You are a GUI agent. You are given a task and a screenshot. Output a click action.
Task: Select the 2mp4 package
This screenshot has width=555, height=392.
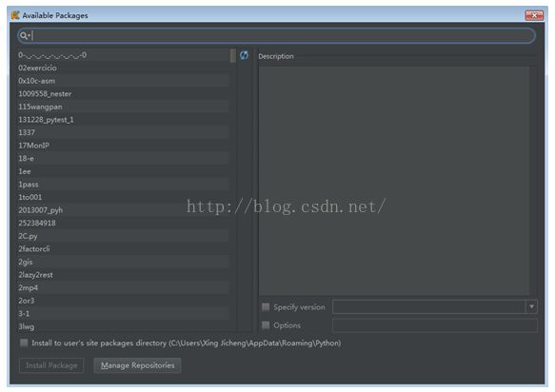[123, 287]
